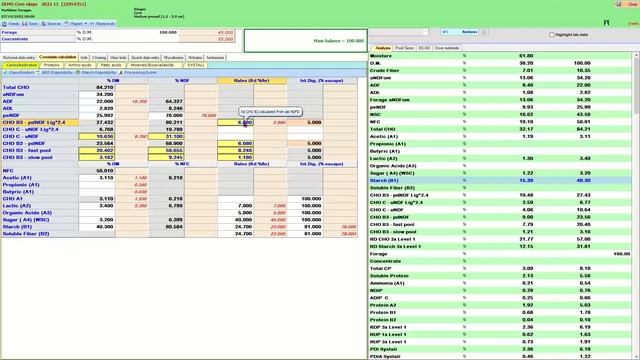Open the User lists tab
Image resolution: width=640 pixels, height=360 pixels.
coord(118,58)
